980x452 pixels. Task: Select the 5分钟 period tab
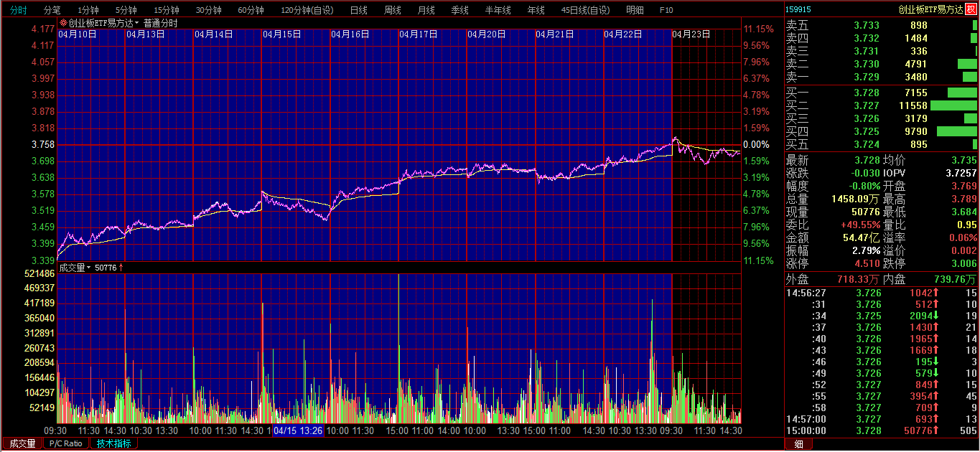pos(126,10)
